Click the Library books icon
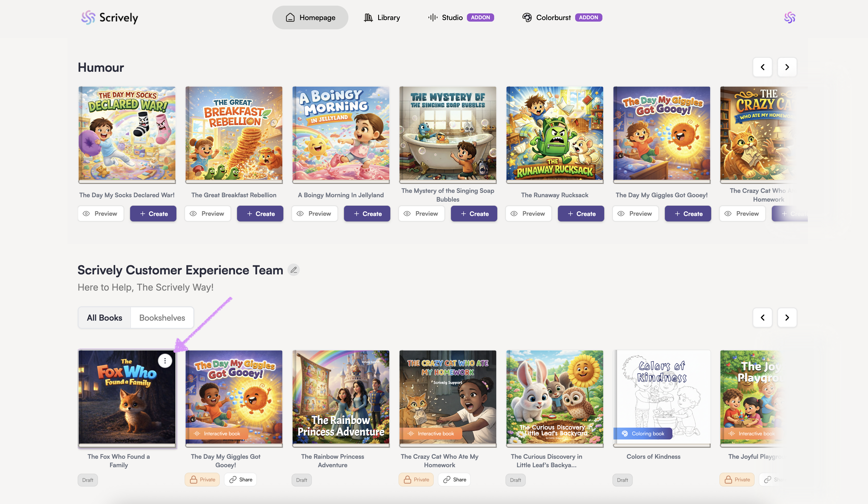This screenshot has height=504, width=868. pyautogui.click(x=368, y=17)
